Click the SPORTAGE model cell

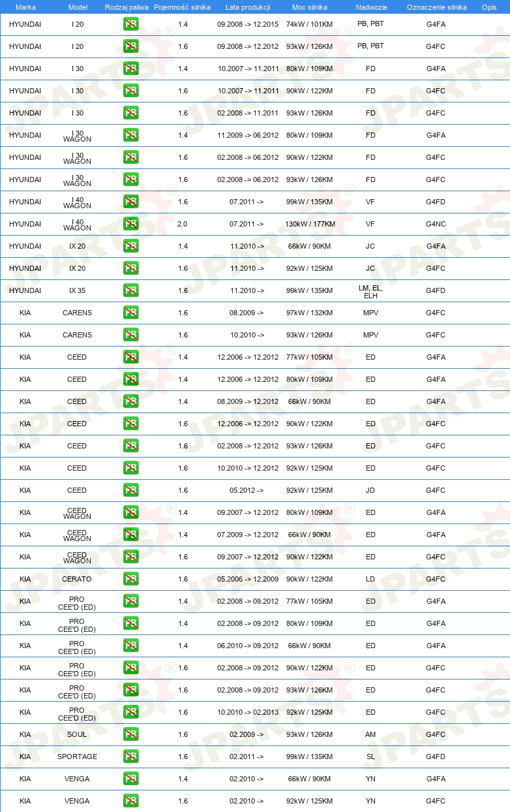77,757
